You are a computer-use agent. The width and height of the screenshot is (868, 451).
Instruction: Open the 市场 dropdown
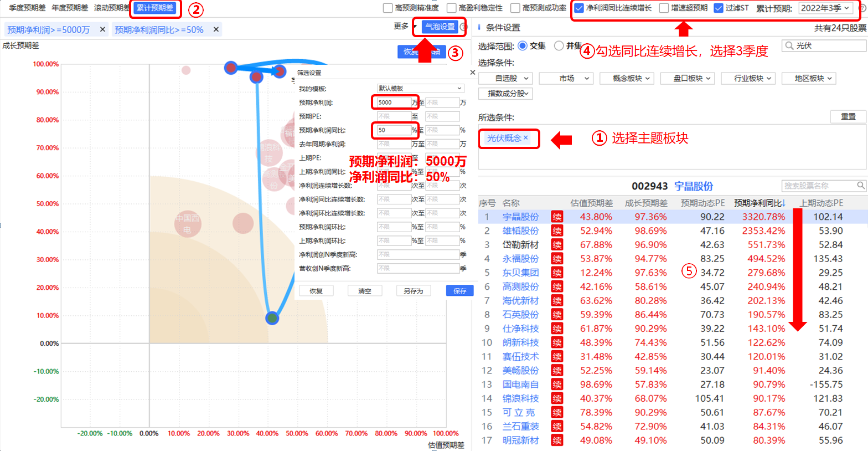pyautogui.click(x=566, y=78)
